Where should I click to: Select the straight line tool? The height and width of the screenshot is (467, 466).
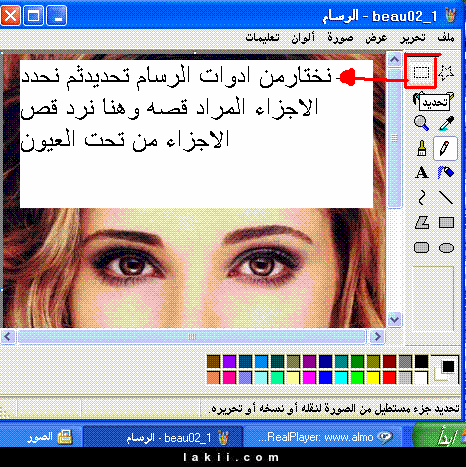(446, 197)
